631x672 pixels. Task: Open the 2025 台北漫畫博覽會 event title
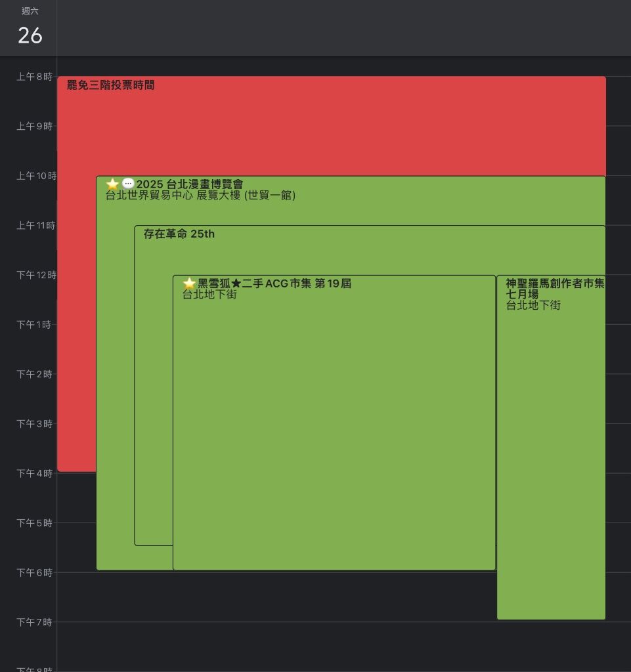point(190,184)
